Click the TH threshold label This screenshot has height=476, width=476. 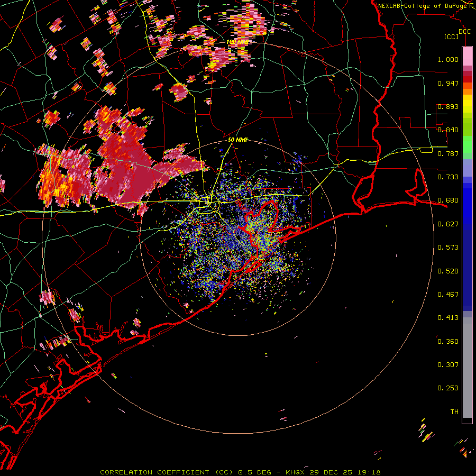pyautogui.click(x=454, y=412)
